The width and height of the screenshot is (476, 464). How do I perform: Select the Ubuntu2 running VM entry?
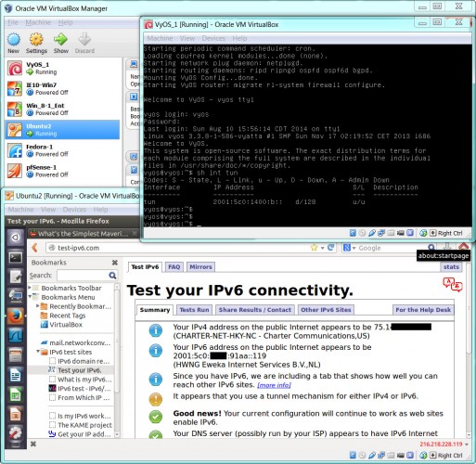(x=62, y=130)
